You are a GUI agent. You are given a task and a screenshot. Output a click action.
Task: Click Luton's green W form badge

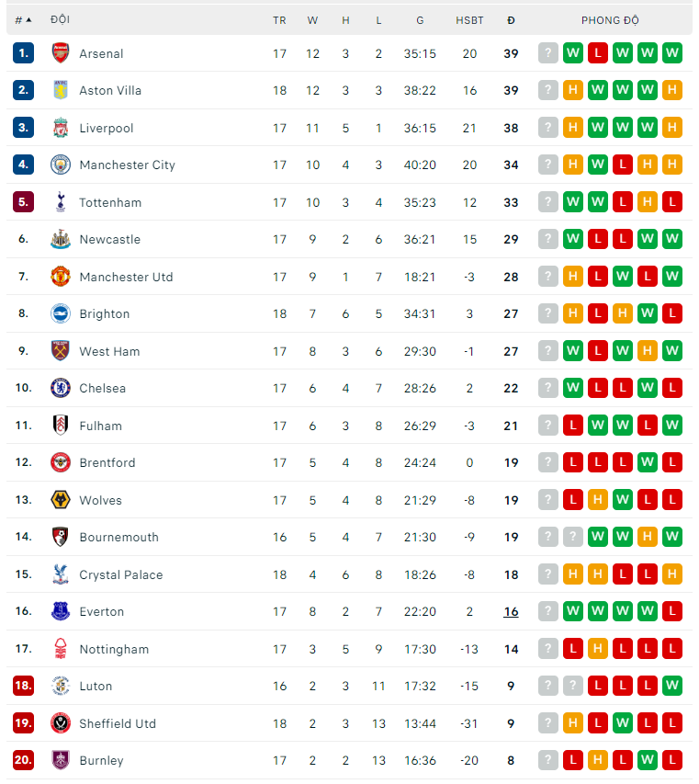(672, 686)
